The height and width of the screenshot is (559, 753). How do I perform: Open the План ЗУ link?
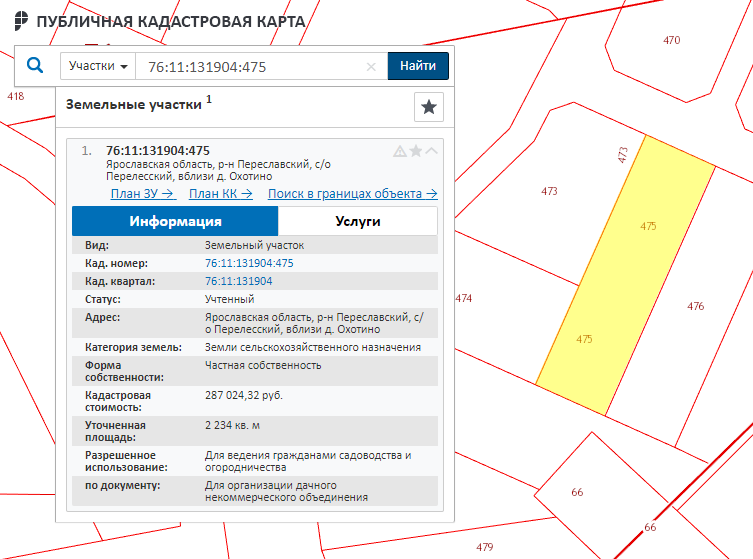[143, 194]
